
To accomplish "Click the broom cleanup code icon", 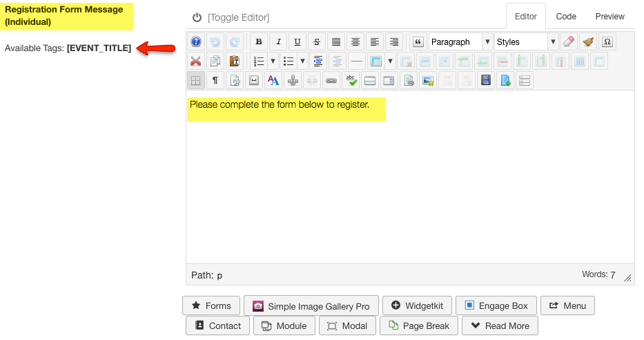I will coord(588,41).
